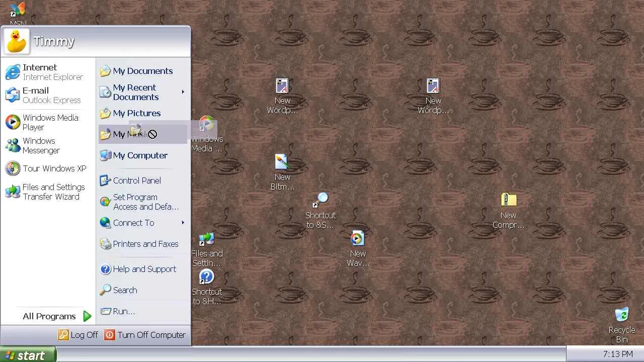
Task: Expand the My Recent Documents submenu arrow
Action: click(183, 92)
